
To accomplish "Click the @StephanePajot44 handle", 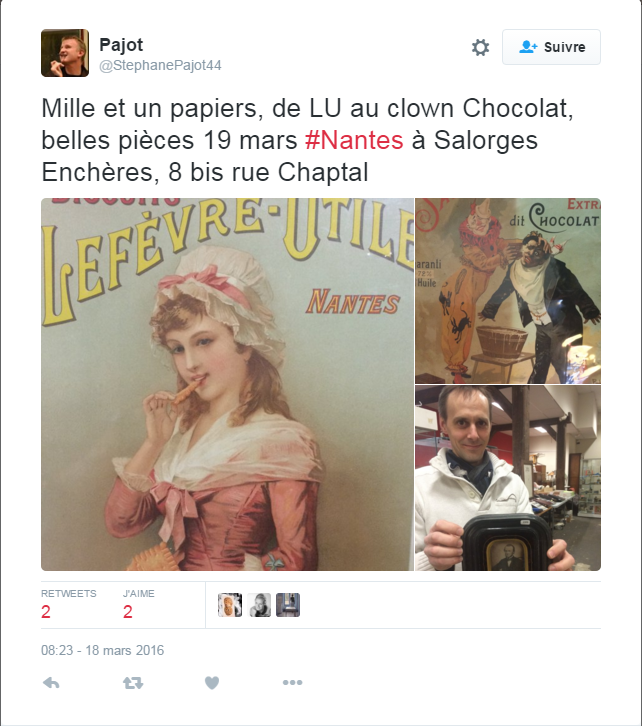I will click(160, 65).
